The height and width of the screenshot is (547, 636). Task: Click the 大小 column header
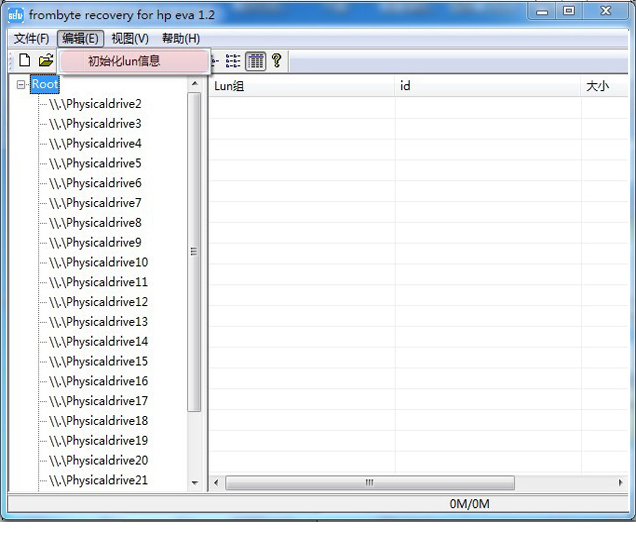pos(605,86)
